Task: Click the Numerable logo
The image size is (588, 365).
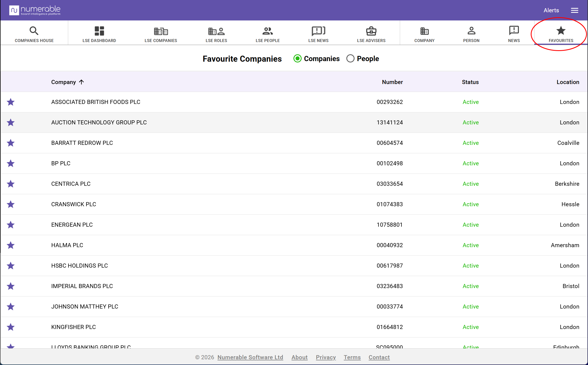Action: click(x=35, y=10)
